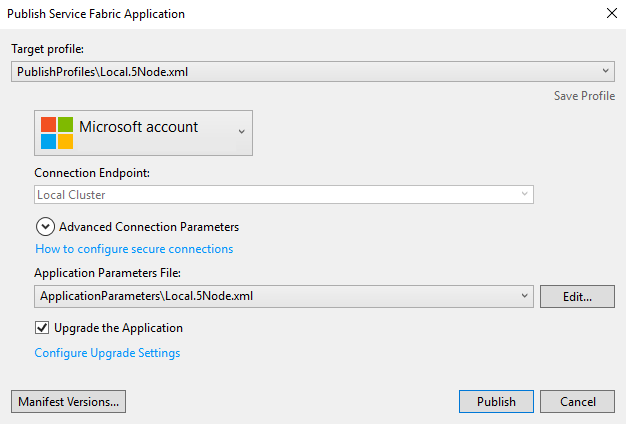
Task: Open the Target profile dropdown arrow
Action: point(605,71)
